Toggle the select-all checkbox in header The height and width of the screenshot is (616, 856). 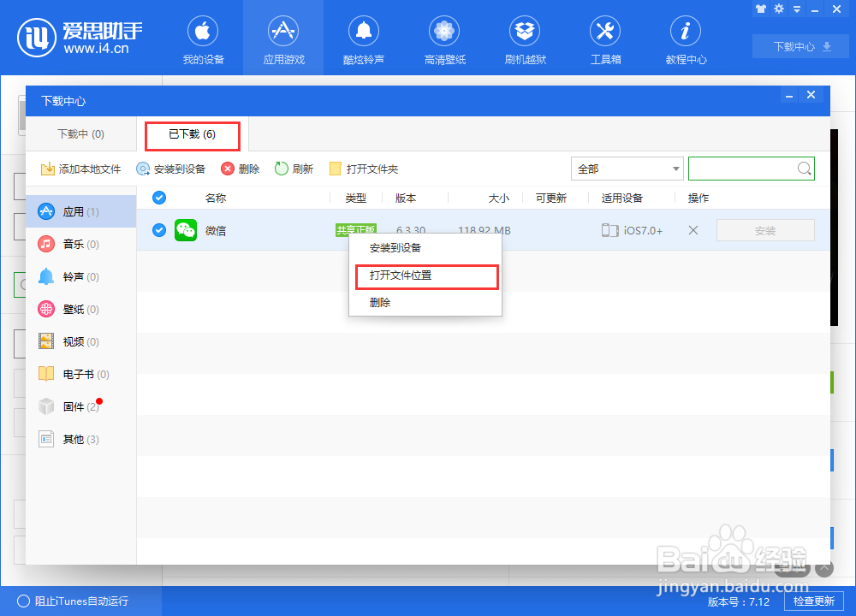click(x=158, y=198)
